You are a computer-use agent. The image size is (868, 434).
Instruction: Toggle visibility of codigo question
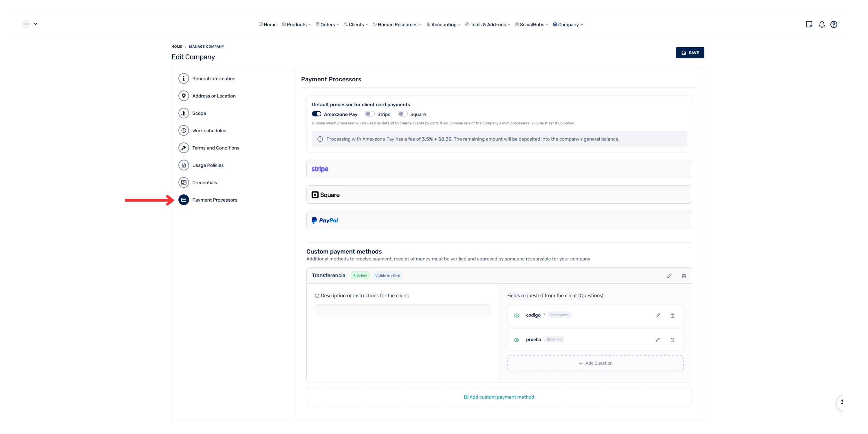point(517,315)
